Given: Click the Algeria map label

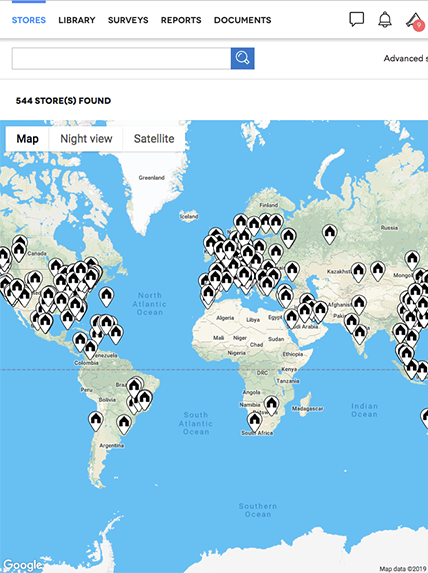Looking at the screenshot, I should 225,318.
